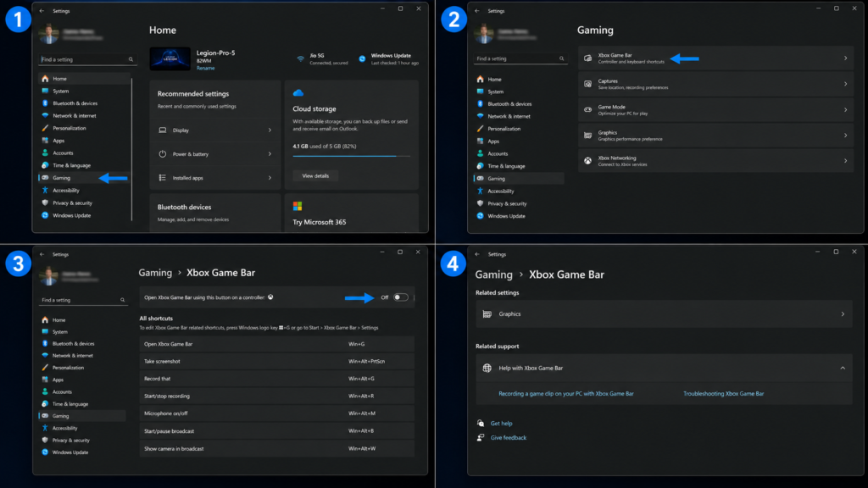Click Game Mode controller icon in panel 2
Viewport: 868px width, 488px height.
point(588,109)
